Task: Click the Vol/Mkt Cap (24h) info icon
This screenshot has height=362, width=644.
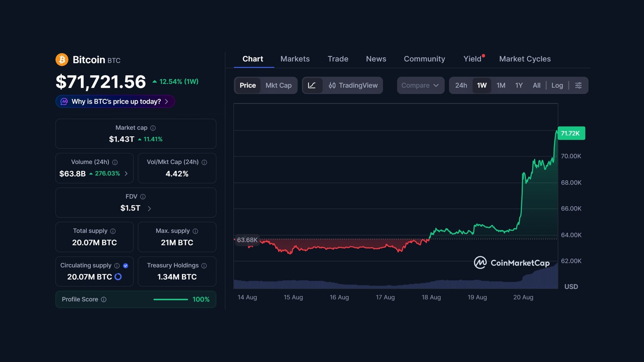Action: [x=204, y=162]
